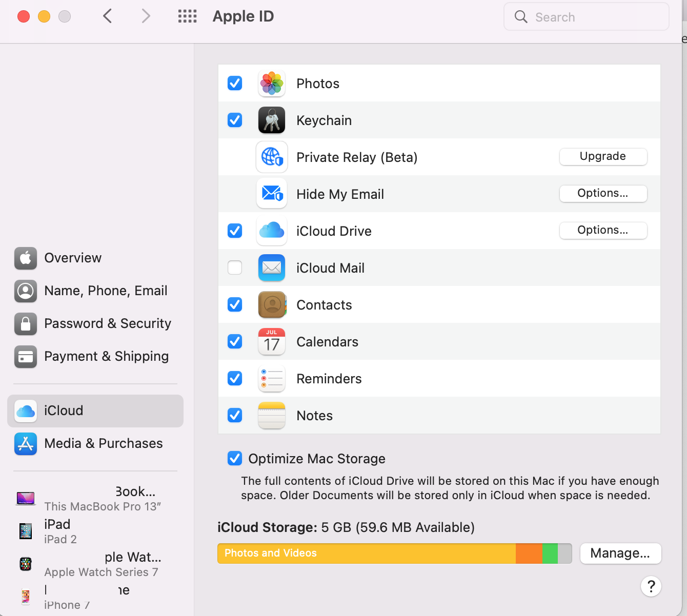
Task: Click the orange segment of storage bar
Action: [x=529, y=553]
